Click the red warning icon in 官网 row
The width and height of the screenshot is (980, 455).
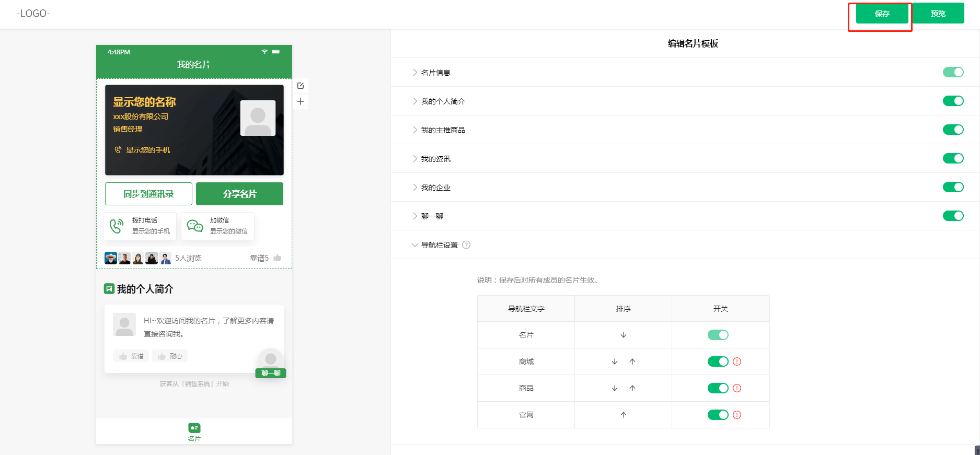point(737,415)
